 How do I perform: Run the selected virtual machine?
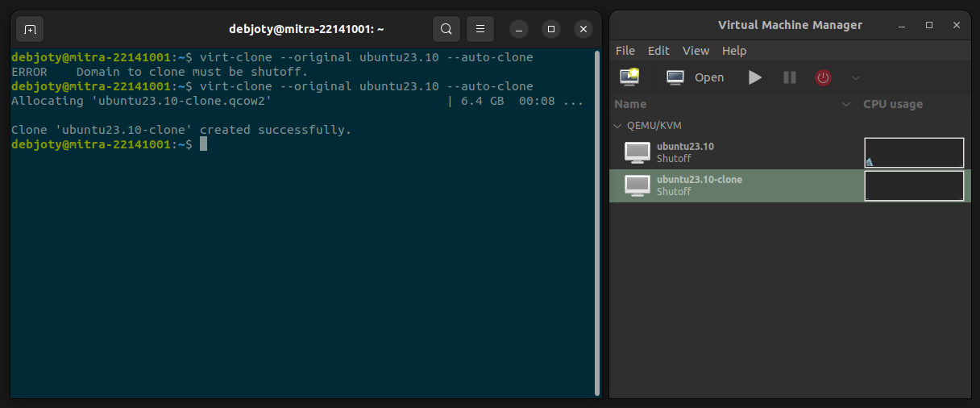point(755,77)
